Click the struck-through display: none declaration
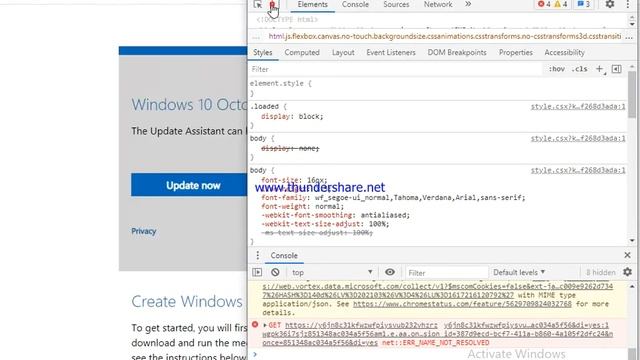Image resolution: width=640 pixels, height=360 pixels. point(290,148)
